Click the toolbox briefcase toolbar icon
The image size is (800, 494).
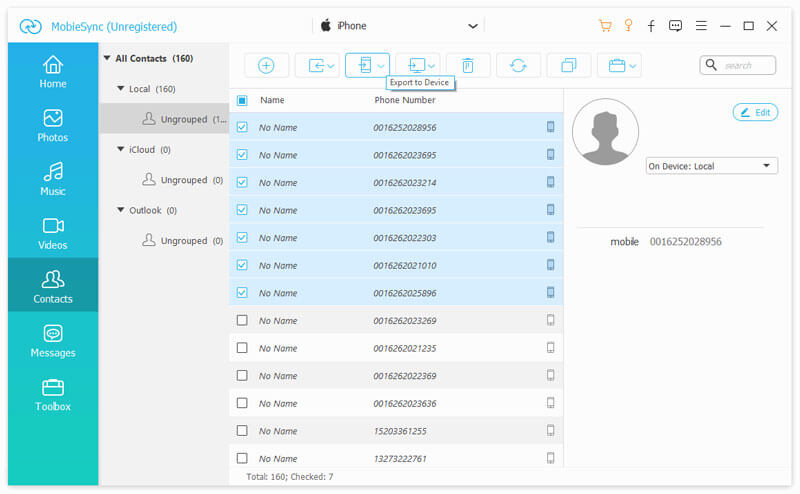616,65
